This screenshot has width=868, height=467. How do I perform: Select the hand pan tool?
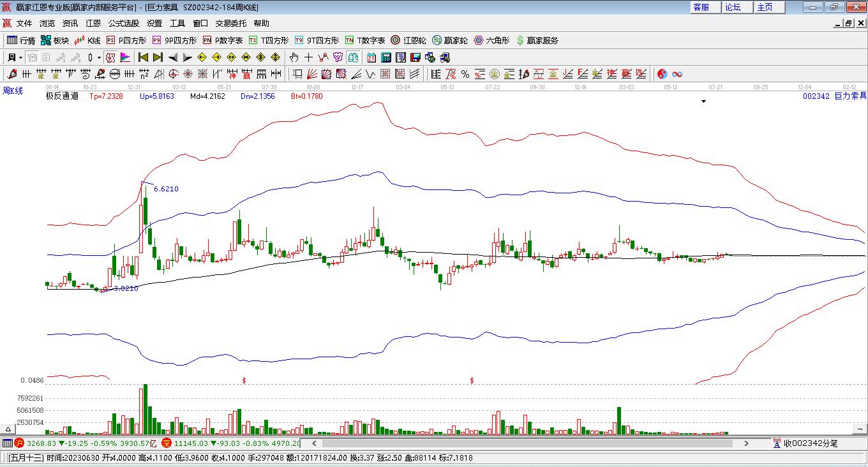(294, 57)
